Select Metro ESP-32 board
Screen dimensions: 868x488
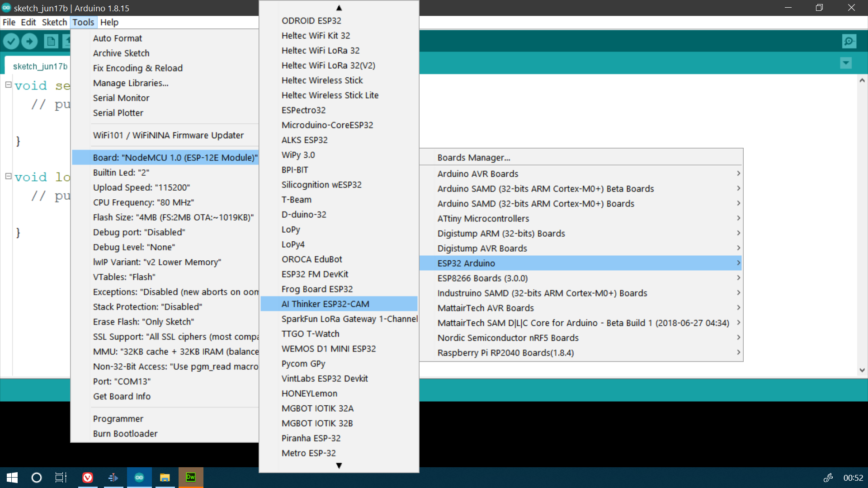tap(339, 453)
